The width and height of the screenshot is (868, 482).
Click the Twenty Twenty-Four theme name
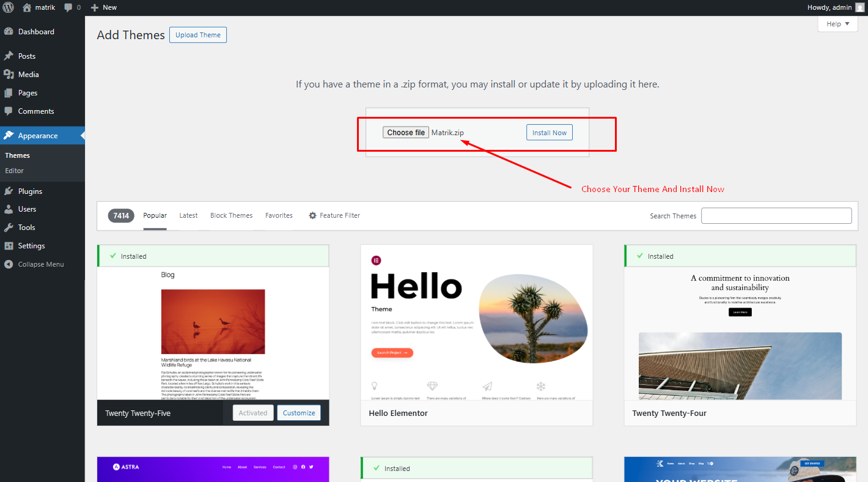click(x=669, y=413)
